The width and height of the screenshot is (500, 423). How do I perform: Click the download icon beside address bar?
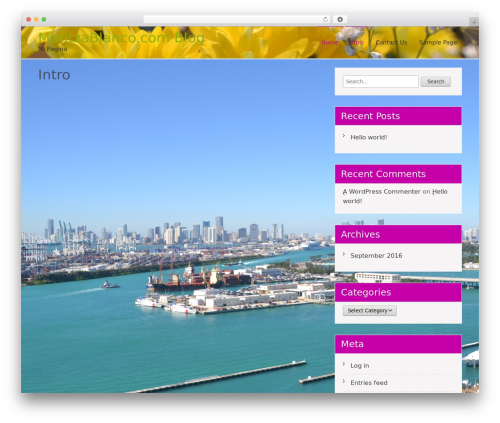tap(340, 19)
